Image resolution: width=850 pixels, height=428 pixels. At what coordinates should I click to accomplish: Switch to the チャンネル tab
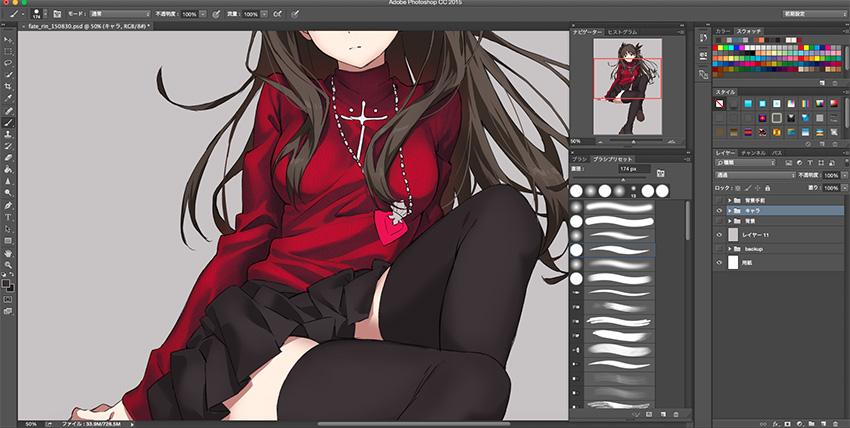754,153
